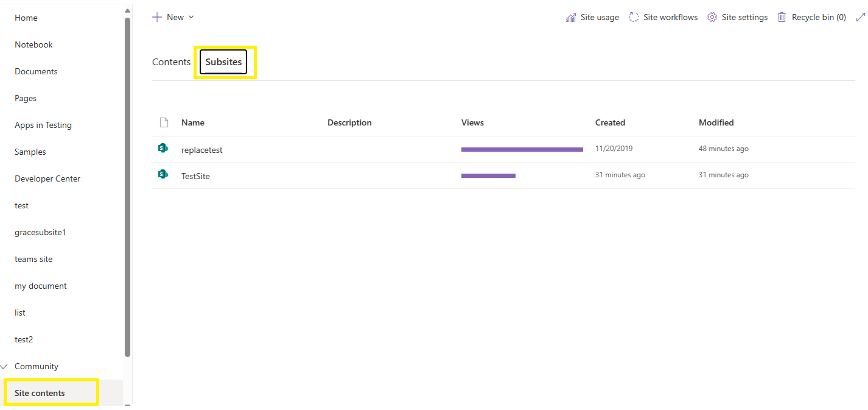Sort by the Modified column header
Viewport: 868px width, 410px height.
tap(716, 122)
